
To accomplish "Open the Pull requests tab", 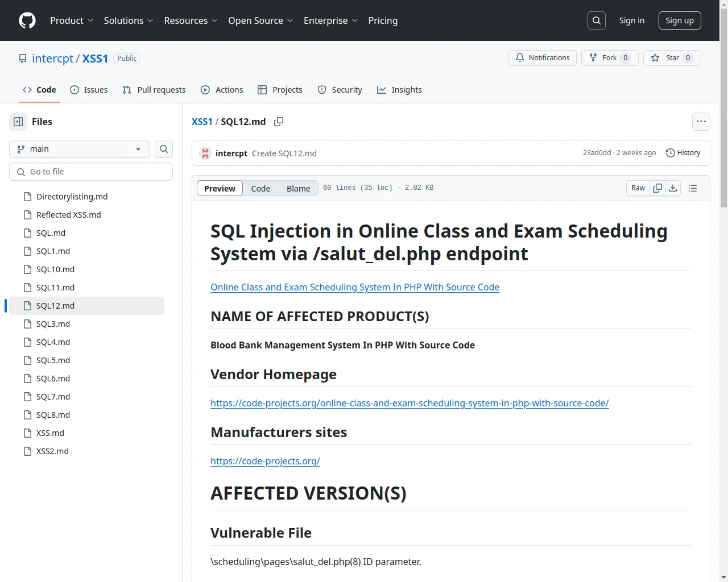I will click(x=154, y=90).
